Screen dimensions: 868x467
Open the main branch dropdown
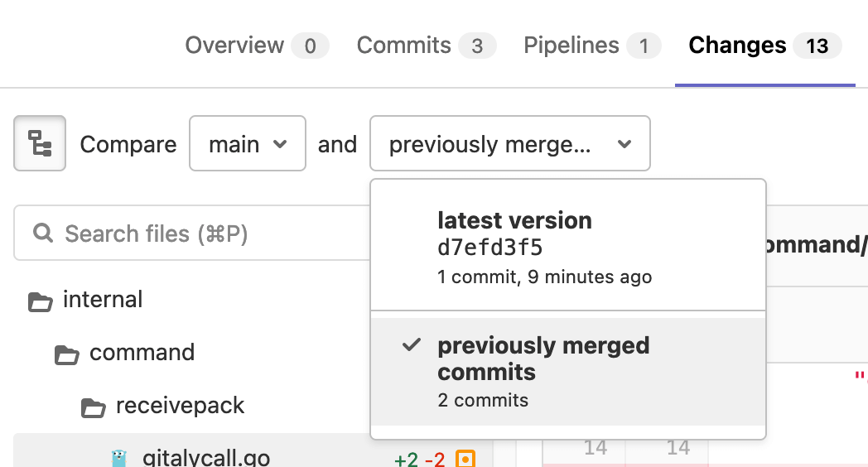point(248,144)
